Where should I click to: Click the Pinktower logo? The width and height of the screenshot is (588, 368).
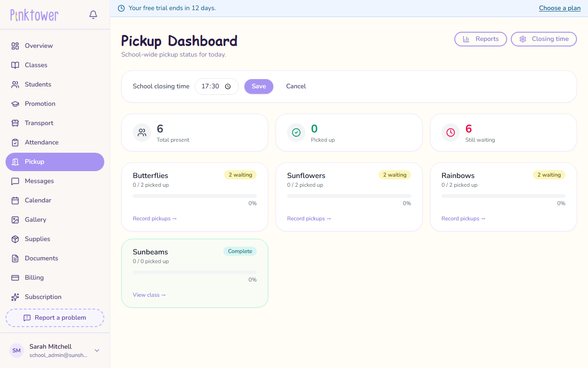point(34,15)
